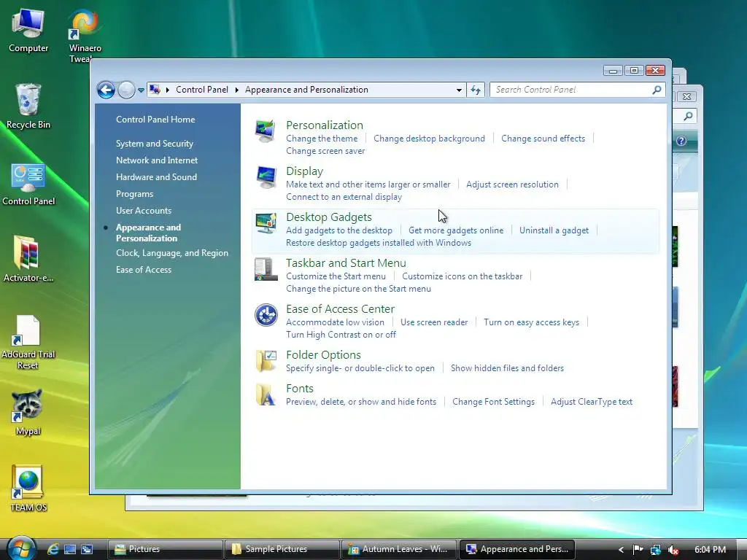Refresh the Control Panel address bar
747x560 pixels.
pos(476,90)
